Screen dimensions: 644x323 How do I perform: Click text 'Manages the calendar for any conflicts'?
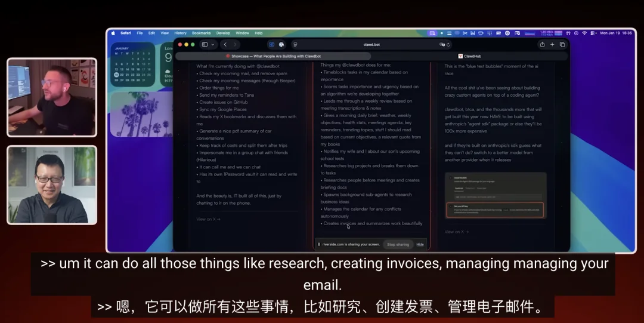pyautogui.click(x=363, y=209)
